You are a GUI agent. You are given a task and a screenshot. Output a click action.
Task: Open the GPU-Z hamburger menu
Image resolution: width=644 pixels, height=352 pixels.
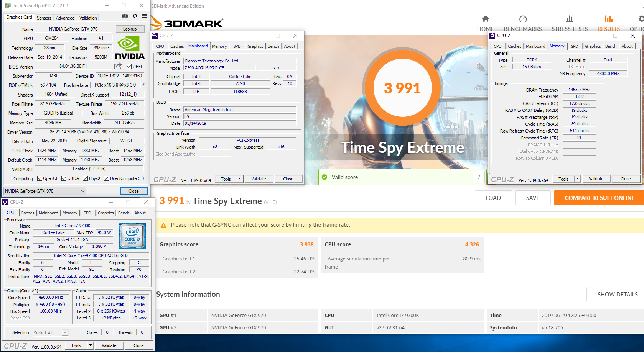pos(144,16)
